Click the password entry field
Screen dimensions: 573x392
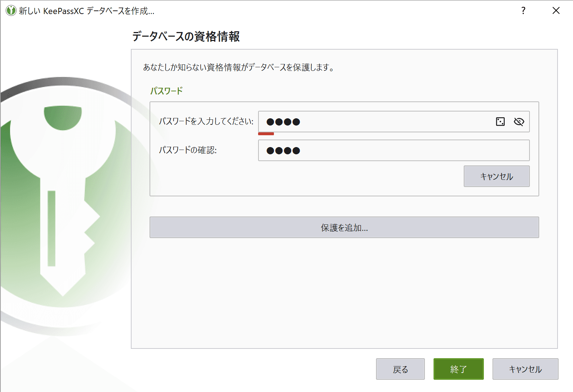click(394, 122)
